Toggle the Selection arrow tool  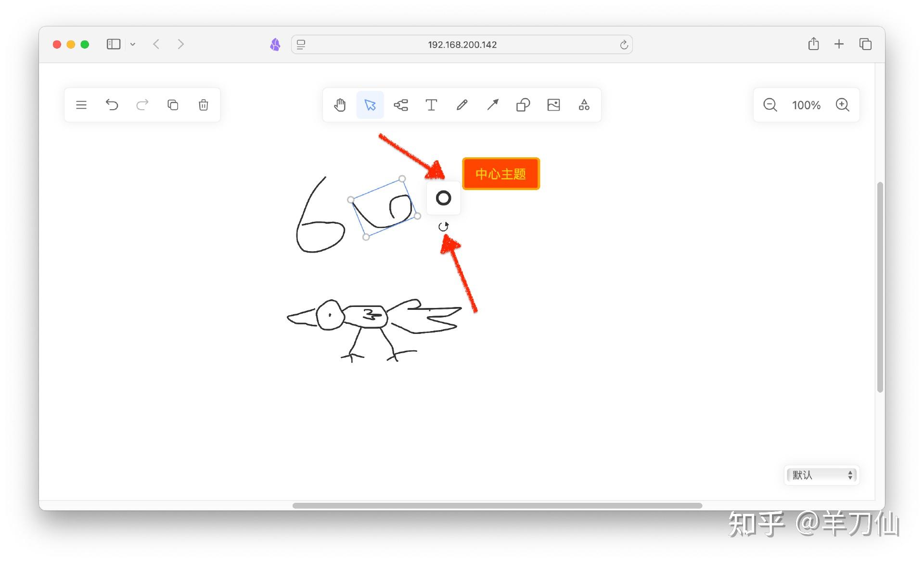coord(370,105)
